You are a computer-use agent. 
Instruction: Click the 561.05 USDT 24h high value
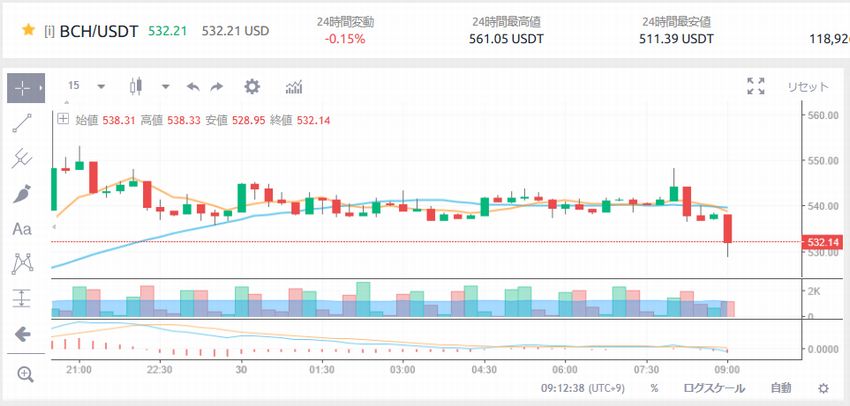tap(506, 39)
